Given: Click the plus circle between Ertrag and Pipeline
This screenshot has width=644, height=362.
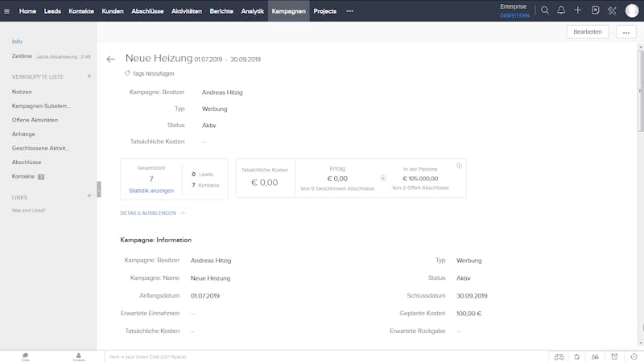Looking at the screenshot, I should click(383, 178).
